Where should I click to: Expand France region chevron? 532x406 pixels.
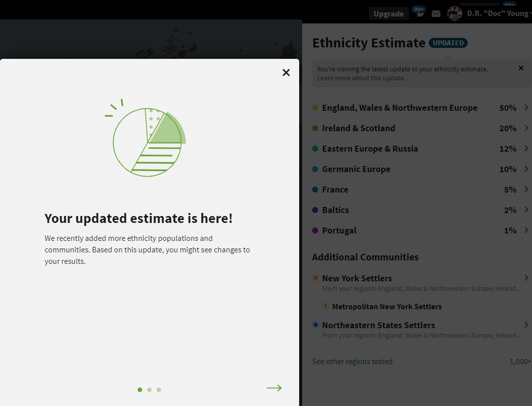pos(526,189)
